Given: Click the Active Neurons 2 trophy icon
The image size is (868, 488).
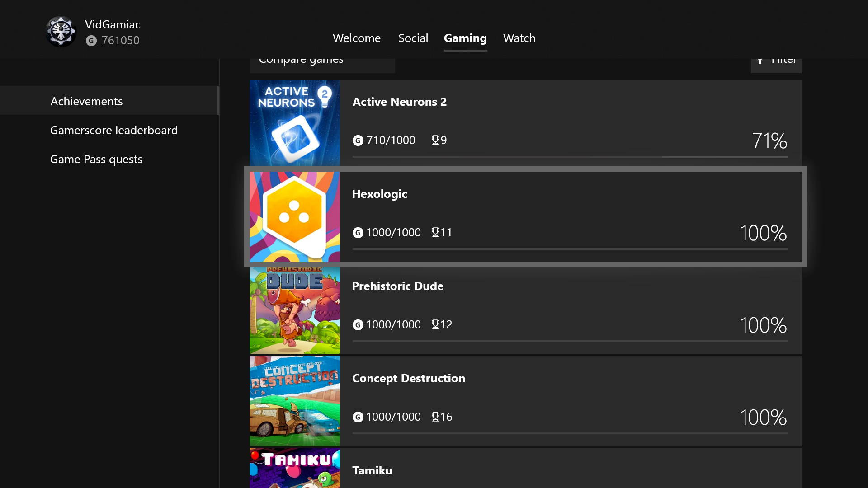Looking at the screenshot, I should pos(435,140).
